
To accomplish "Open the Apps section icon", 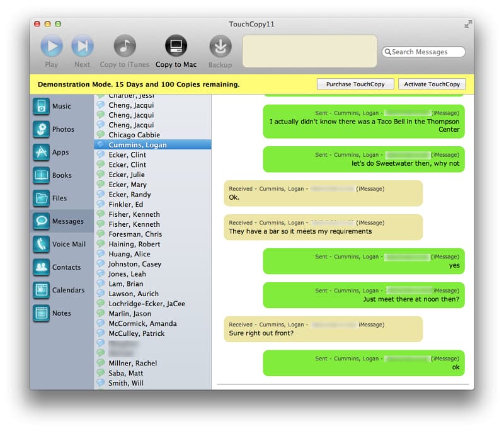I will (x=41, y=152).
